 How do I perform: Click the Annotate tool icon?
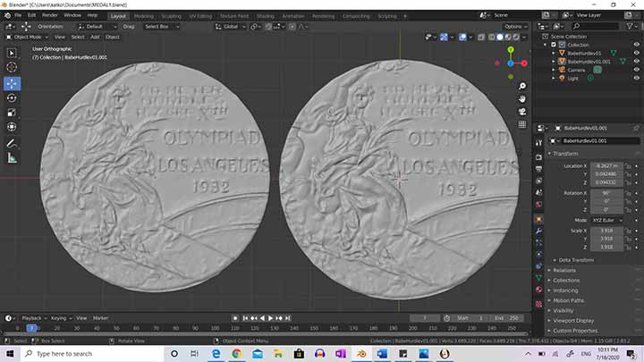point(13,142)
